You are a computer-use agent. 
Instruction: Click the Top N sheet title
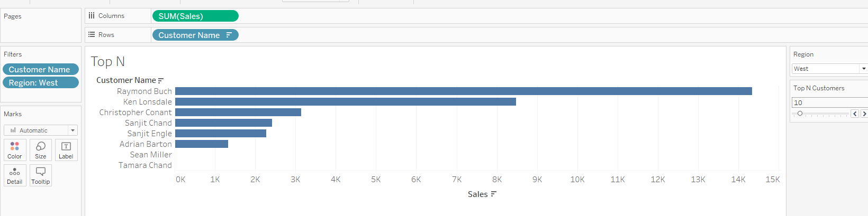pyautogui.click(x=108, y=62)
